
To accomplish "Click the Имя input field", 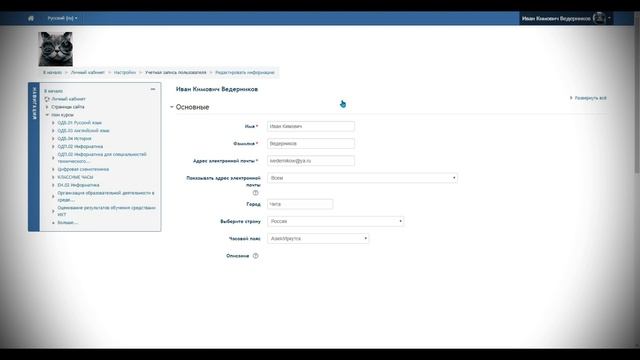I will pos(311,127).
